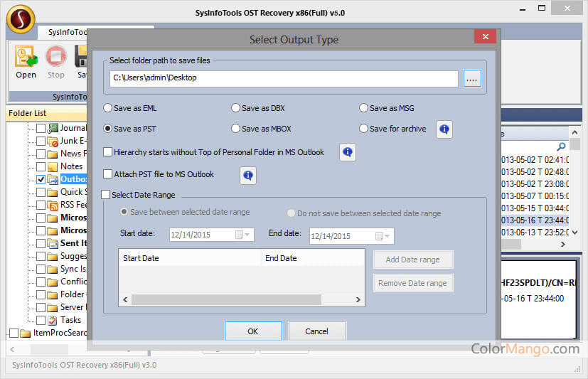Click info icon beside Save for archive
Screen dimensions: 588x379
click(444, 129)
